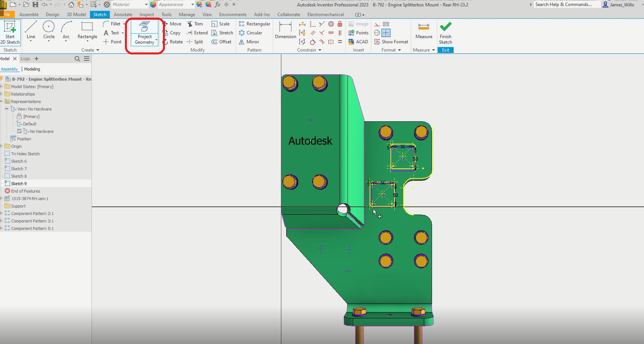Switch to the Assemble ribbon tab
This screenshot has width=644, height=344.
point(29,14)
